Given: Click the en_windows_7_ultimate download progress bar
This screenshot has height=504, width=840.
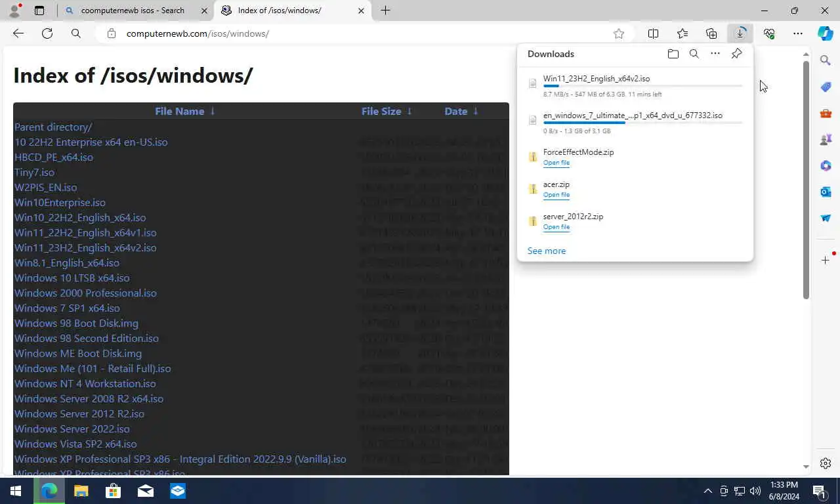Looking at the screenshot, I should 643,123.
